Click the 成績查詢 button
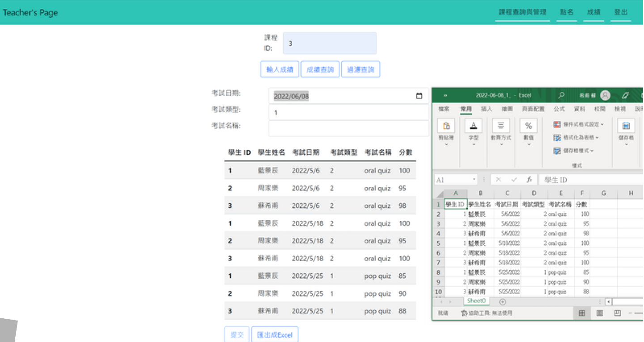 click(320, 69)
